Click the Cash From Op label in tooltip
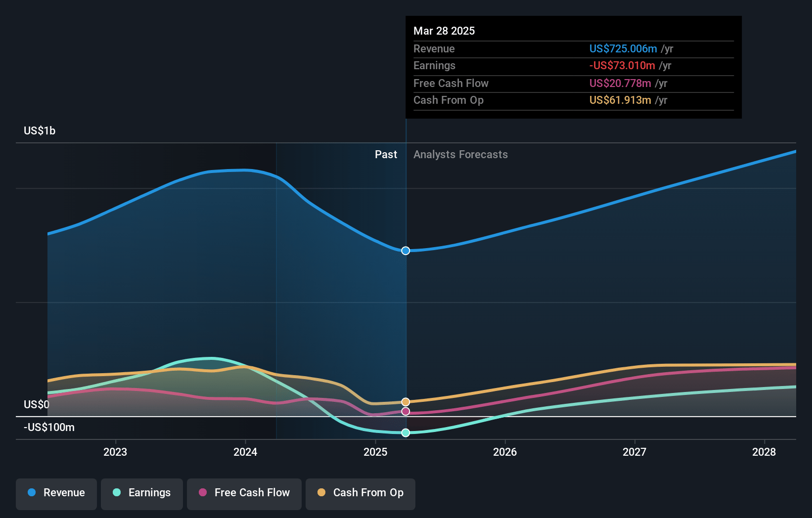Image resolution: width=812 pixels, height=518 pixels. tap(449, 100)
